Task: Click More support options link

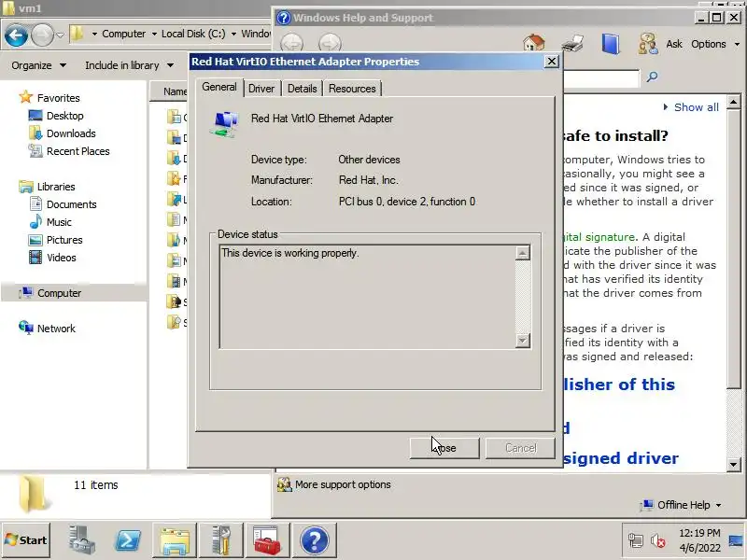Action: (x=343, y=484)
